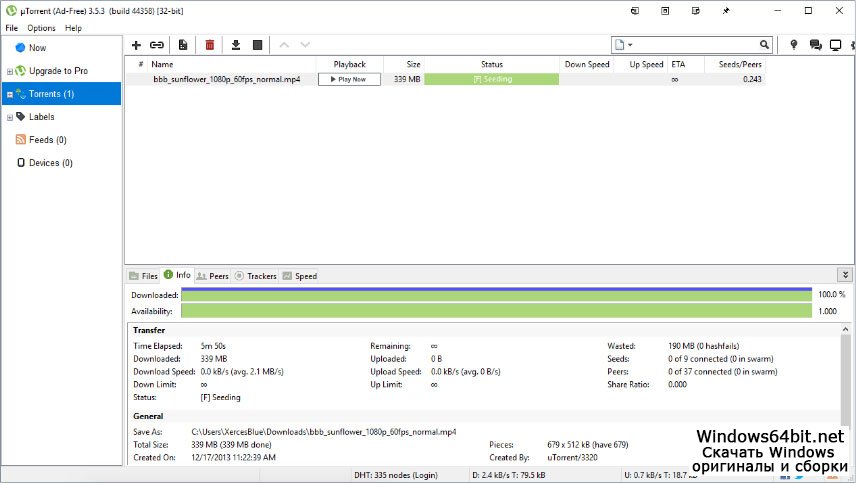Collapse the detail pane with chevron button
Screen dimensions: 856x483
[845, 275]
